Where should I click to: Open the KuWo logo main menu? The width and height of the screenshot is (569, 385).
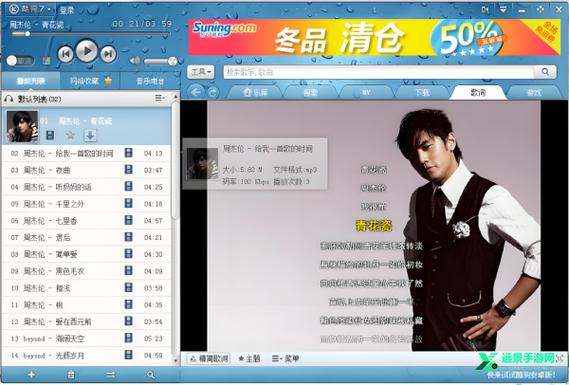pyautogui.click(x=31, y=9)
